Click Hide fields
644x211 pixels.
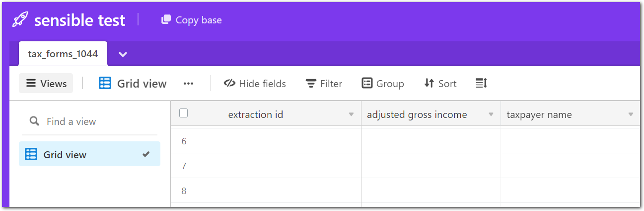(255, 84)
